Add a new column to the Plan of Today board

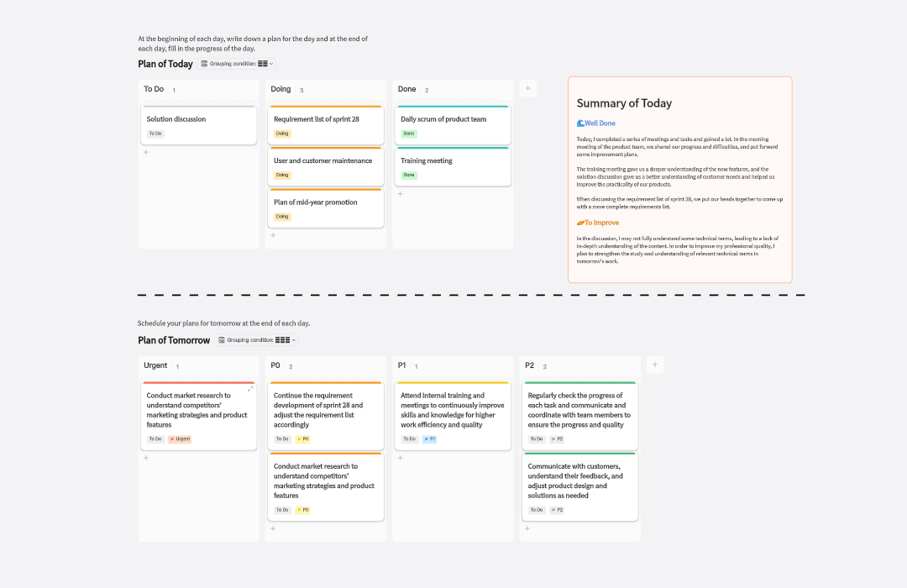tap(527, 88)
